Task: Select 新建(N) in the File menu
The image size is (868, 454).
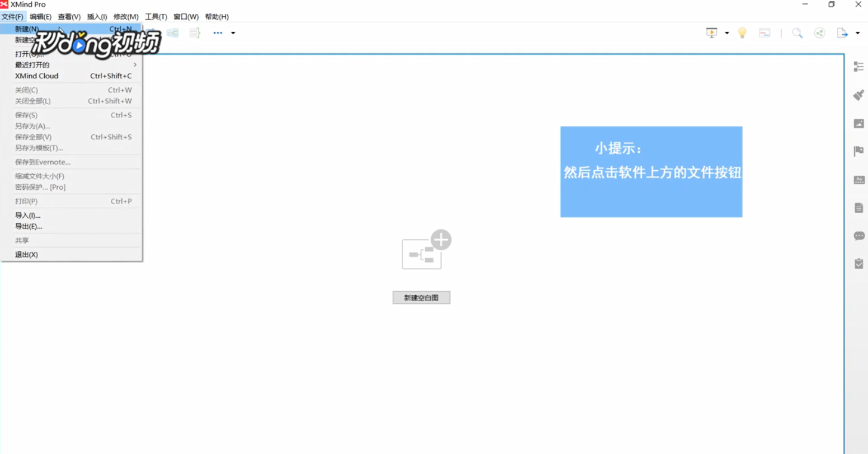Action: [71, 29]
